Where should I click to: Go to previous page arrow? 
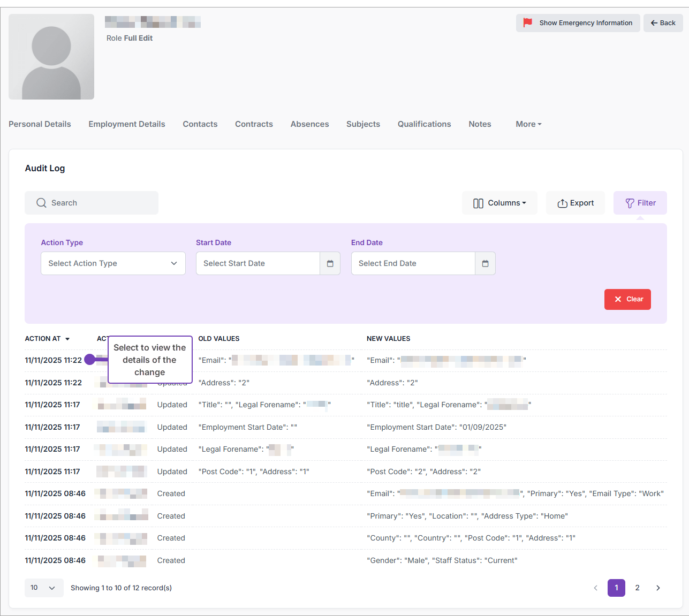(595, 588)
